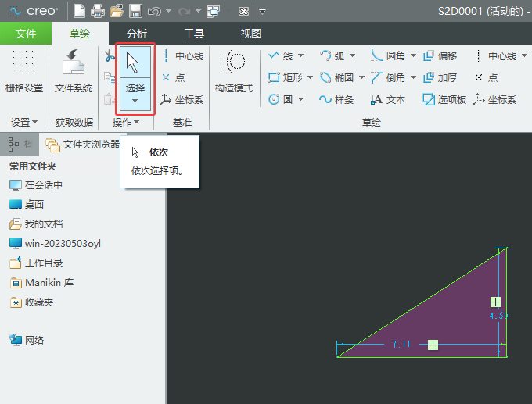Select the 弧 arc tool

[332, 56]
